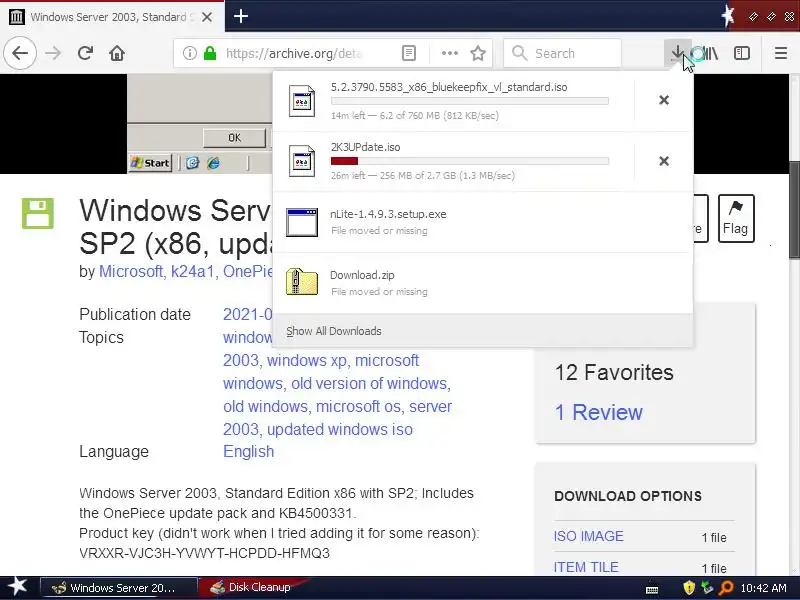Click the bluekeepfix ISO progress bar
The height and width of the screenshot is (600, 800).
tap(469, 101)
